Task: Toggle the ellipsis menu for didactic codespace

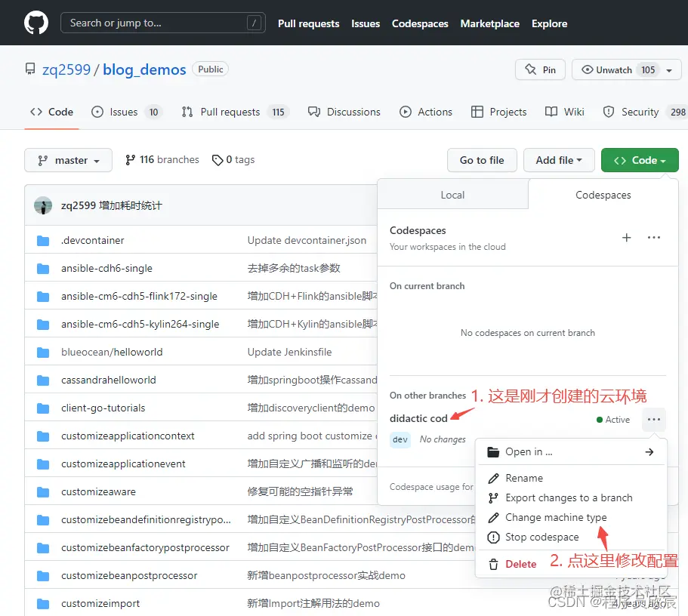Action: [654, 420]
